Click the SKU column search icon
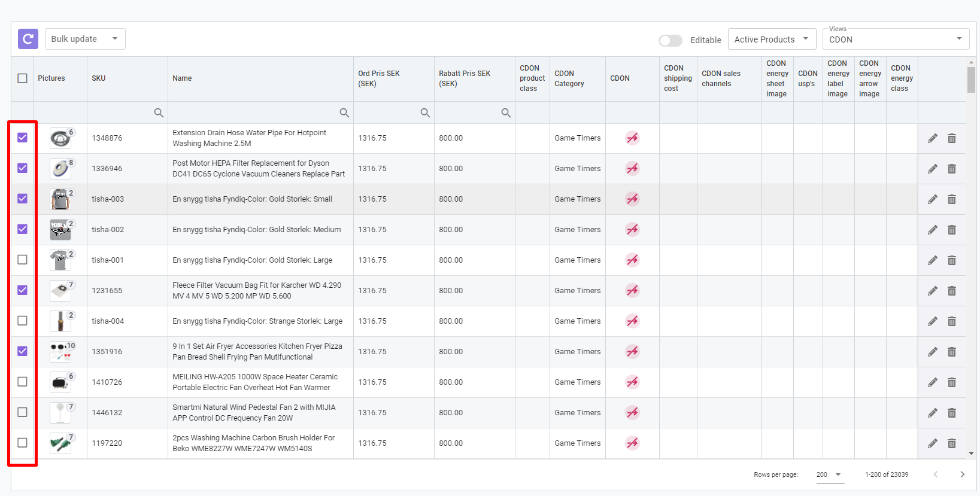The height and width of the screenshot is (496, 980). coord(159,112)
